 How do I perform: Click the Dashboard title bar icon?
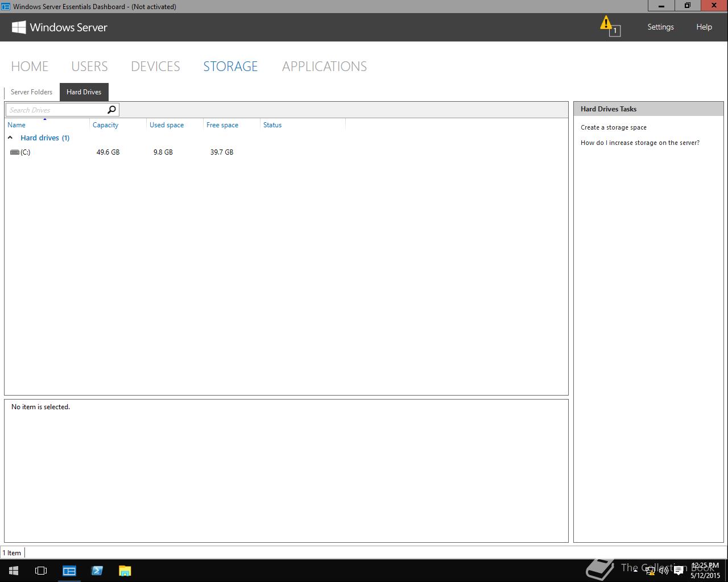pos(6,6)
